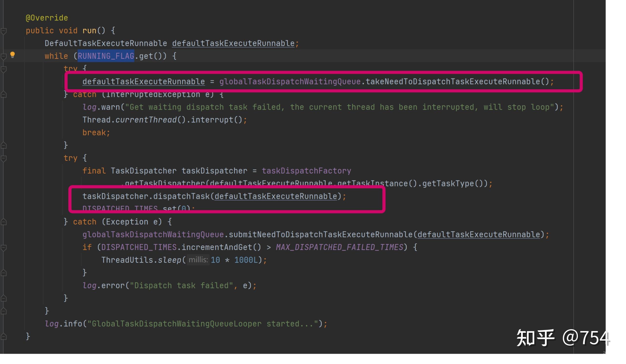Click the "Dispatch task failed" string literal

181,285
